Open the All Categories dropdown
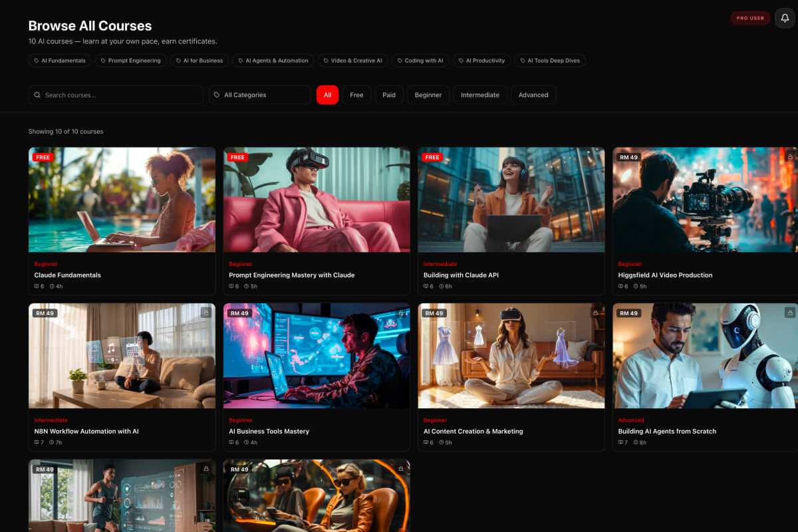Viewport: 798px width, 532px height. (259, 95)
